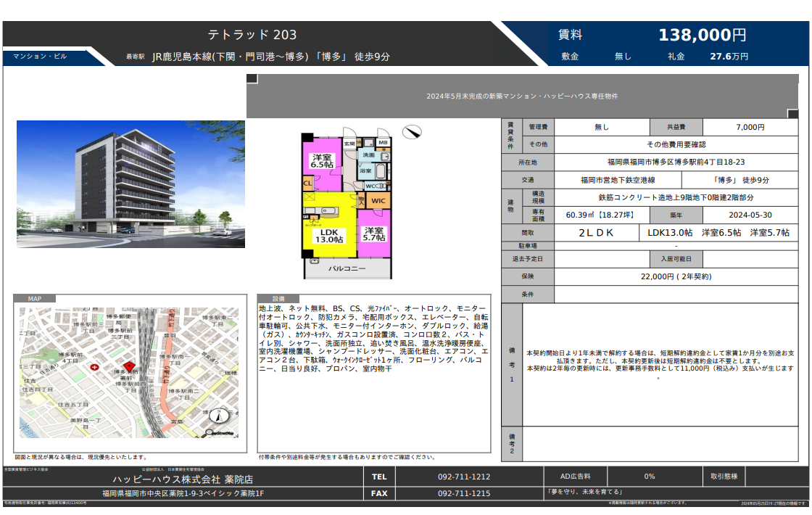Viewport: 812px width, 515px height.
Task: Click the equipment list starting "地上波、ネット無料"
Action: point(373,338)
